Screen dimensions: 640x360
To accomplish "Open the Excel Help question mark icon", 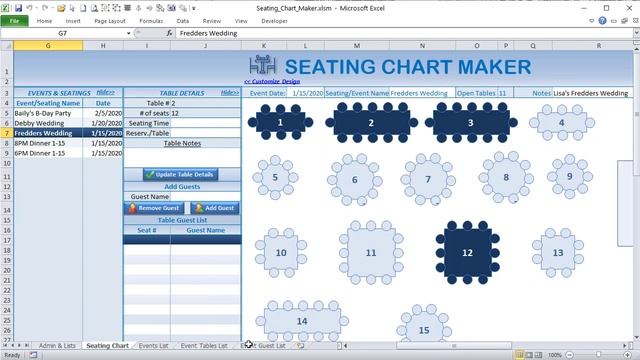I will [602, 21].
